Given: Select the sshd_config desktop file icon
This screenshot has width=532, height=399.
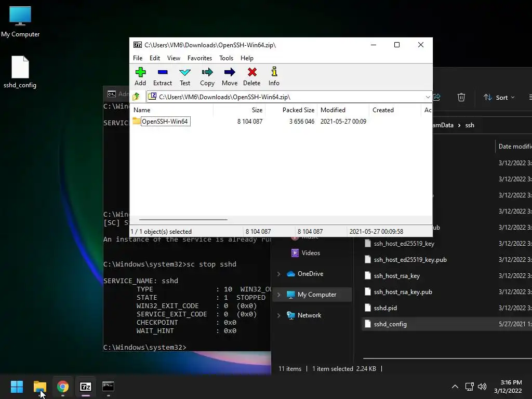Looking at the screenshot, I should (20, 72).
